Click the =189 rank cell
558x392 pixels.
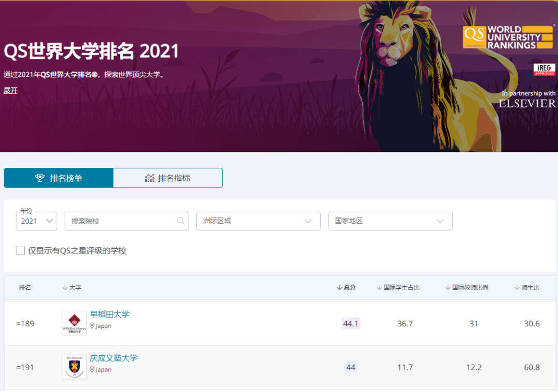pyautogui.click(x=25, y=324)
